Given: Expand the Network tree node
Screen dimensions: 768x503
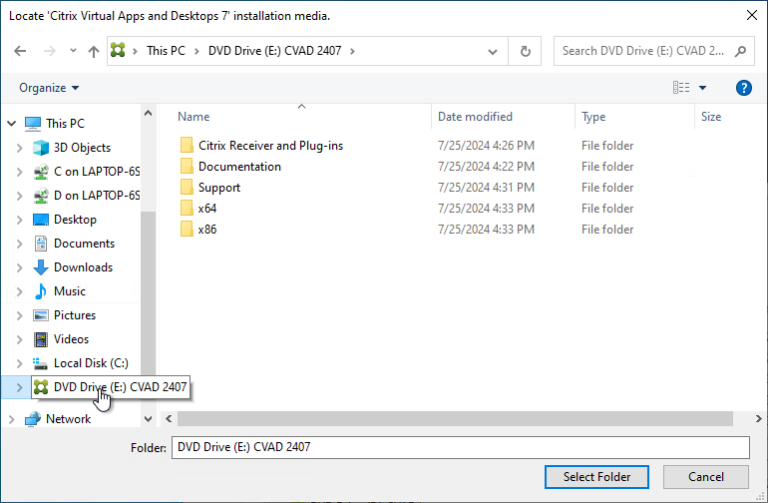Looking at the screenshot, I should pyautogui.click(x=12, y=419).
